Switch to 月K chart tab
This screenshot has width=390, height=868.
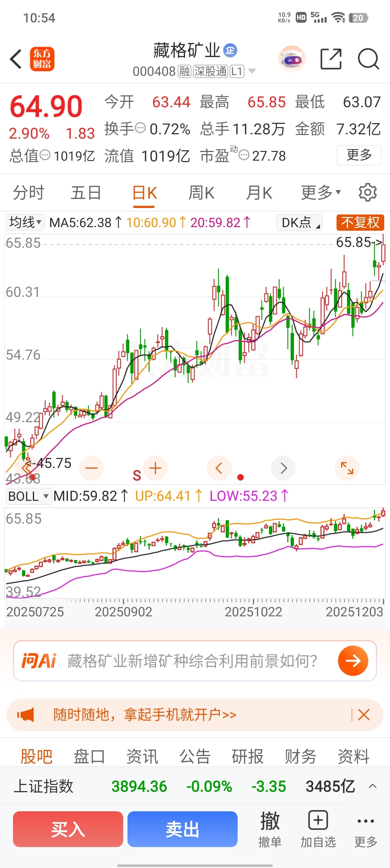coord(259,192)
